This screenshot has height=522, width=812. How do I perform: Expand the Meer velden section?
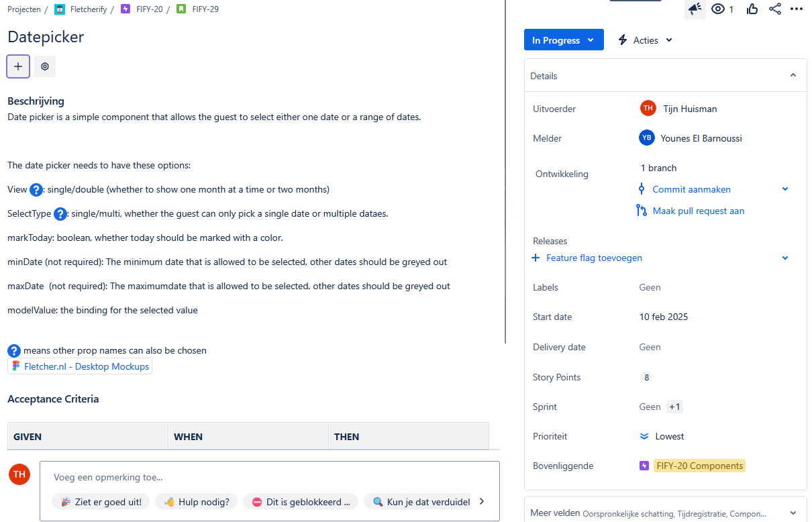[x=793, y=513]
